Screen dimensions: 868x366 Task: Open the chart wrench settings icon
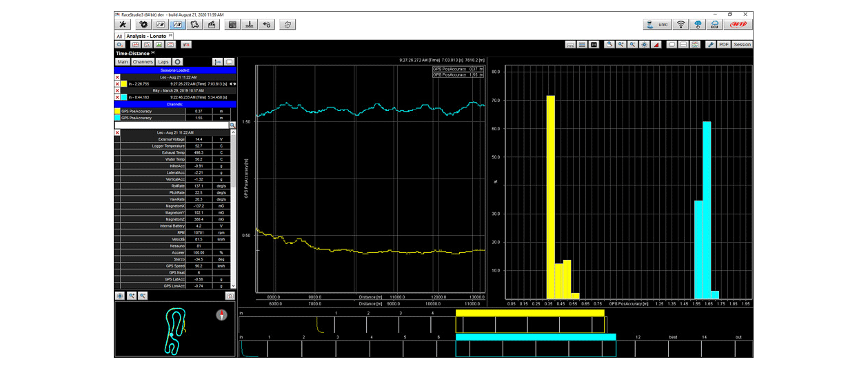point(711,45)
